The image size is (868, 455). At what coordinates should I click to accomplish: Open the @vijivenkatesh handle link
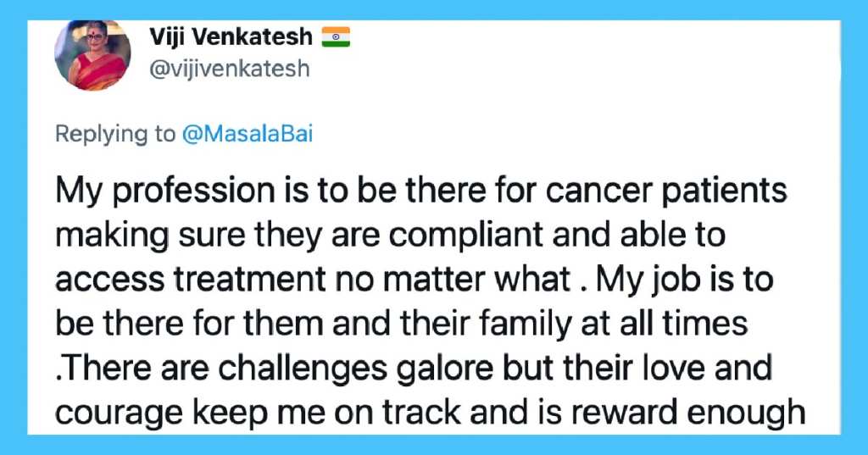(x=229, y=69)
